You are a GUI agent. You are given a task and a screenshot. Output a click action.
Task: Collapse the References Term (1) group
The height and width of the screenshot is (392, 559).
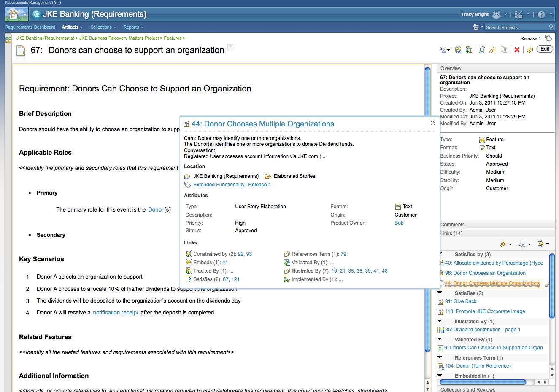[x=440, y=357]
